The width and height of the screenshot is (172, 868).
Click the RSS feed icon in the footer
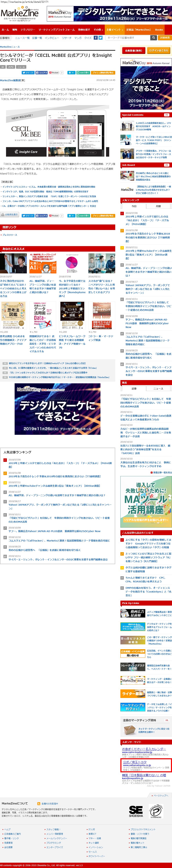[39, 804]
